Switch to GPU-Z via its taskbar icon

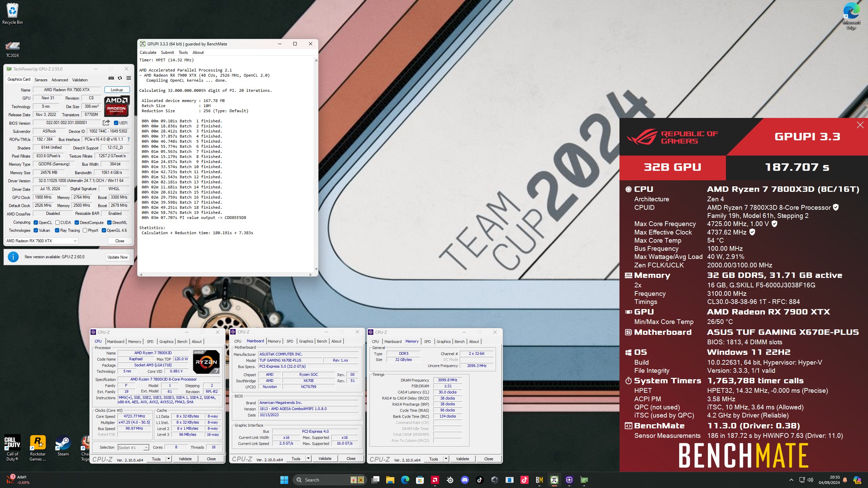click(x=584, y=480)
